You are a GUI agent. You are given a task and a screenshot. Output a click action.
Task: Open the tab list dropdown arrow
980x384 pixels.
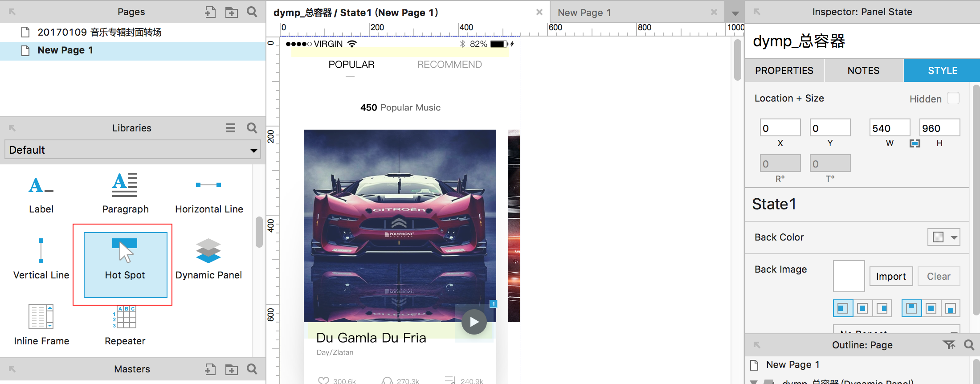[x=735, y=13]
